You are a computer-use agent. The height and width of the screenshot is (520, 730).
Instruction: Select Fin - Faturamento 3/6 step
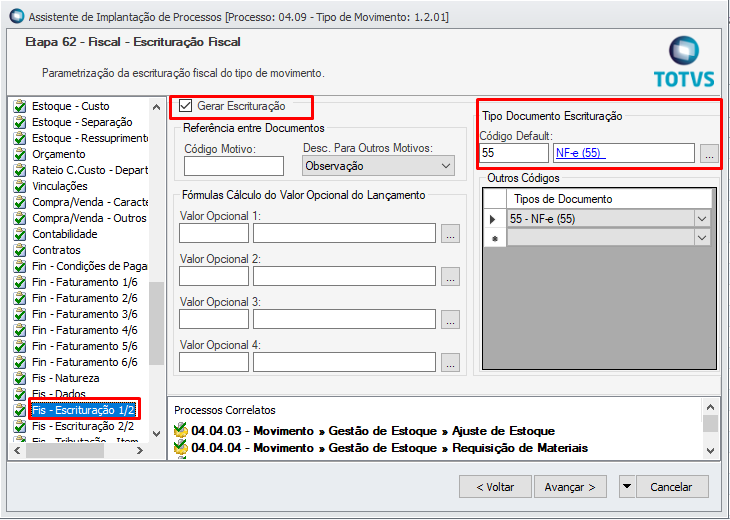[85, 314]
